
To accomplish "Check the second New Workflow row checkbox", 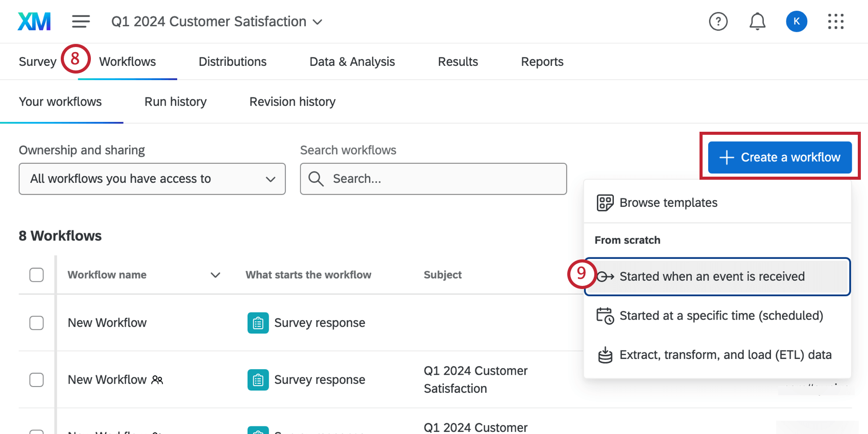I will point(36,380).
